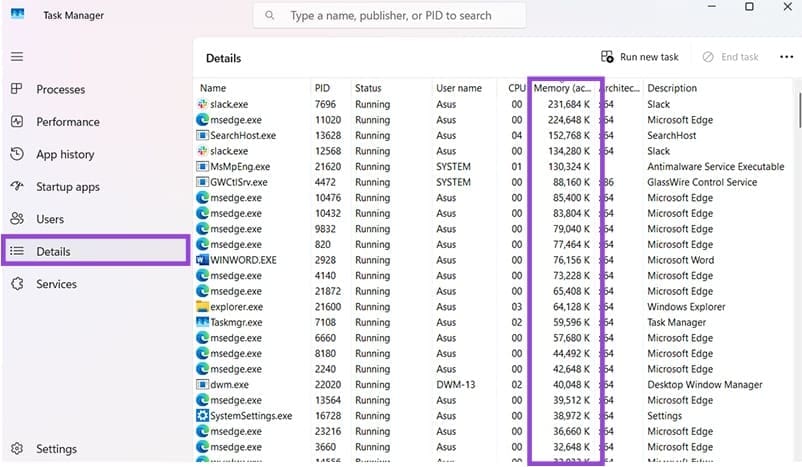Select the msedge.exe row with PID 820
The height and width of the screenshot is (467, 802).
pos(493,244)
